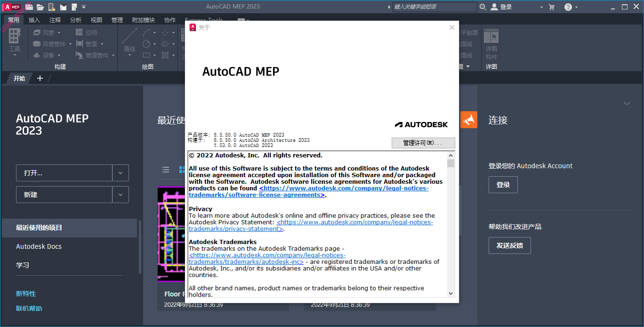Expand the sign-in account dropdown arrow

(x=541, y=7)
